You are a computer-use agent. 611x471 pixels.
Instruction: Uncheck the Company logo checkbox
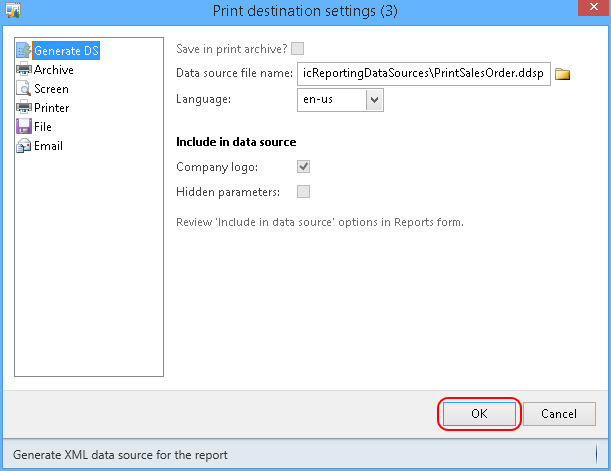304,167
